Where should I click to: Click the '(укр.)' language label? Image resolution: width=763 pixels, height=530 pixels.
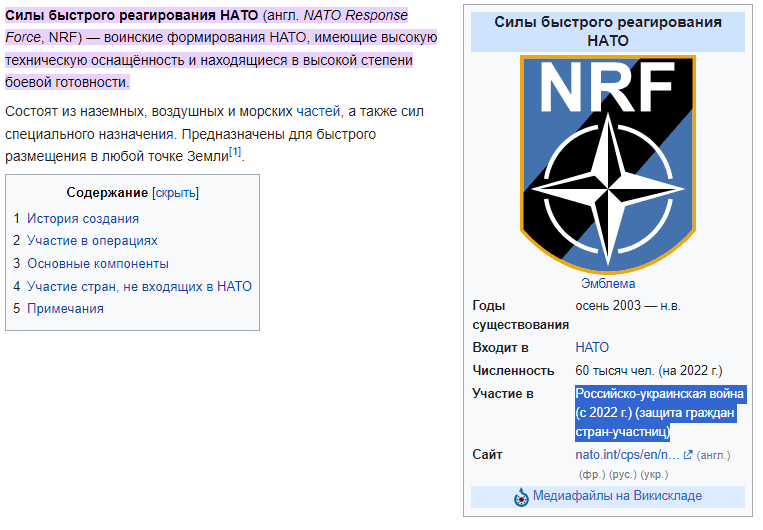[x=654, y=475]
